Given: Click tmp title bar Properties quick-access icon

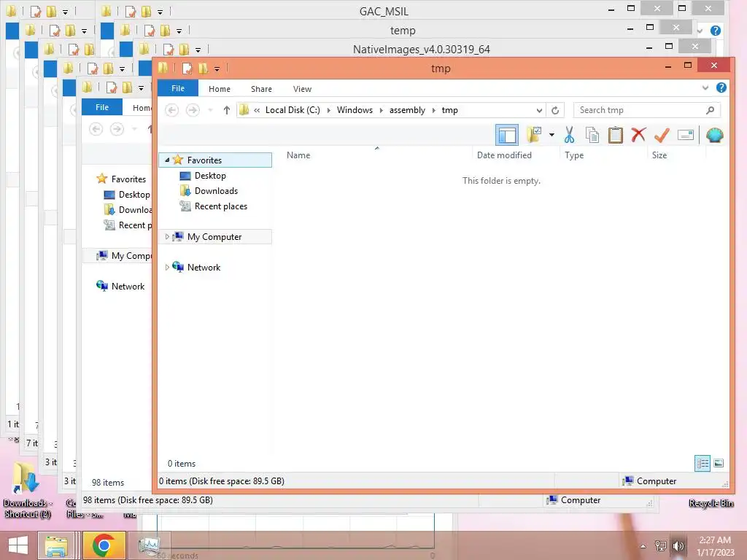Looking at the screenshot, I should (187, 69).
